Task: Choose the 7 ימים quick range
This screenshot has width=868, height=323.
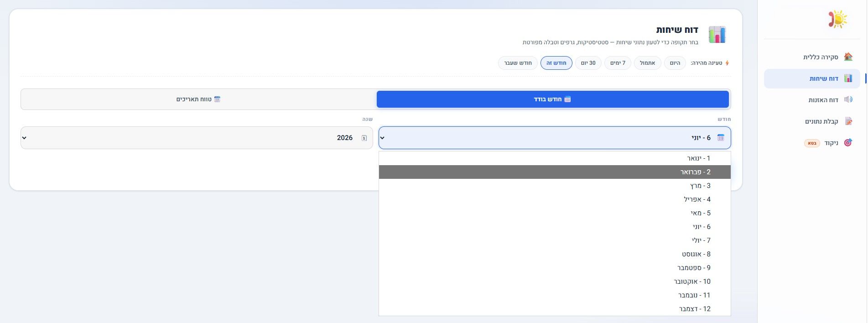Action: [x=618, y=63]
